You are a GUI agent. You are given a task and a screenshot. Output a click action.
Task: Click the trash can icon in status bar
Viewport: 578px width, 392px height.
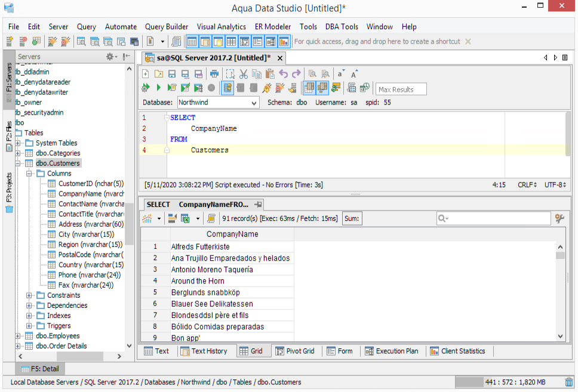tap(569, 382)
